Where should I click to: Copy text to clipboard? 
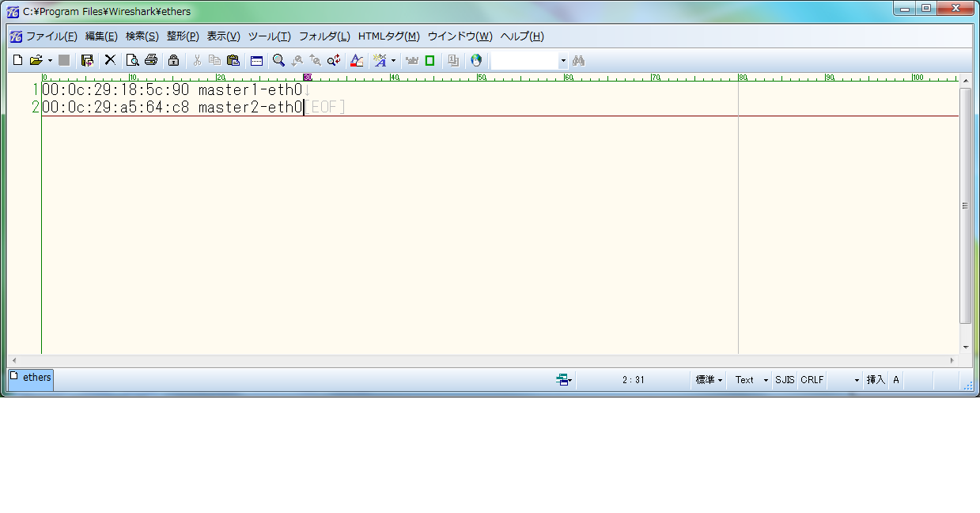pyautogui.click(x=214, y=60)
